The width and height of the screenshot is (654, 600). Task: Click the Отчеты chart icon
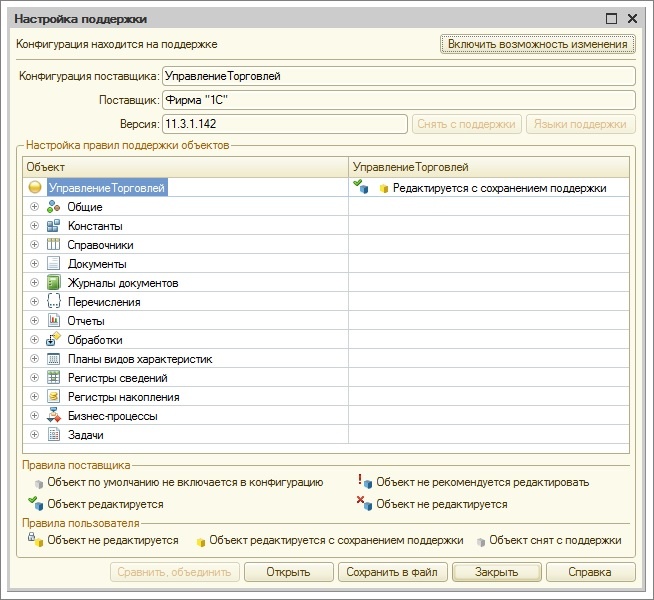(x=53, y=321)
